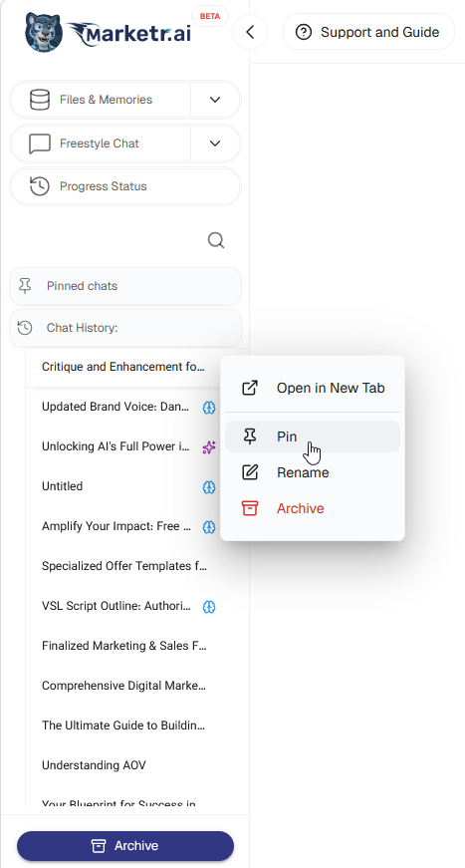Click brain icon beside Updated Brand Voice chat
This screenshot has width=465, height=868.
(208, 408)
